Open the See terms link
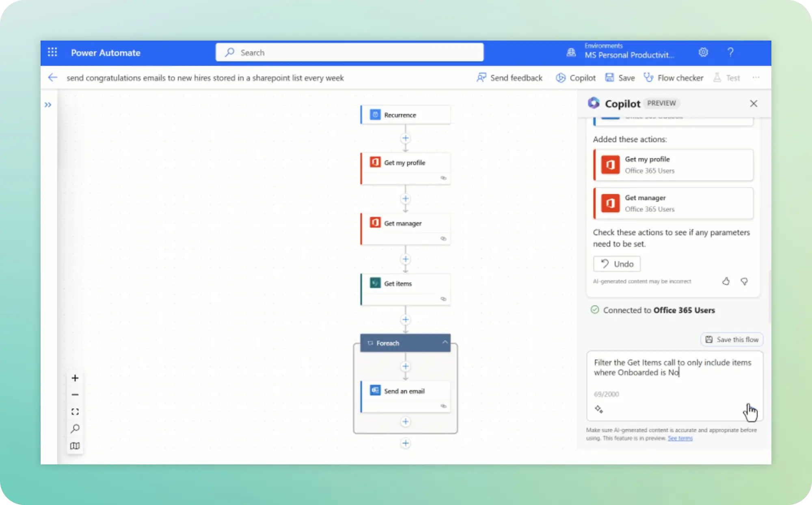 [x=680, y=438]
